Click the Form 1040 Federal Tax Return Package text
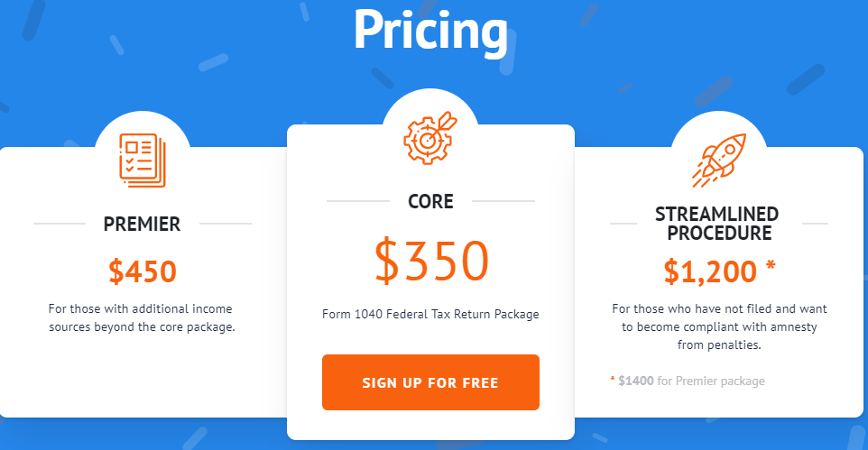This screenshot has height=450, width=868. pos(430,315)
